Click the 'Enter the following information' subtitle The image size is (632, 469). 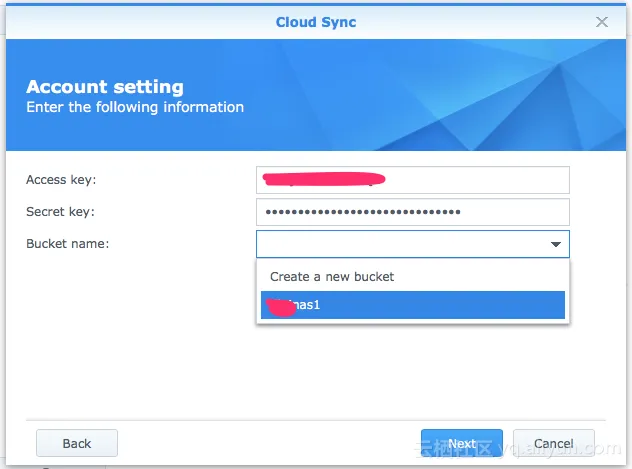pyautogui.click(x=135, y=107)
